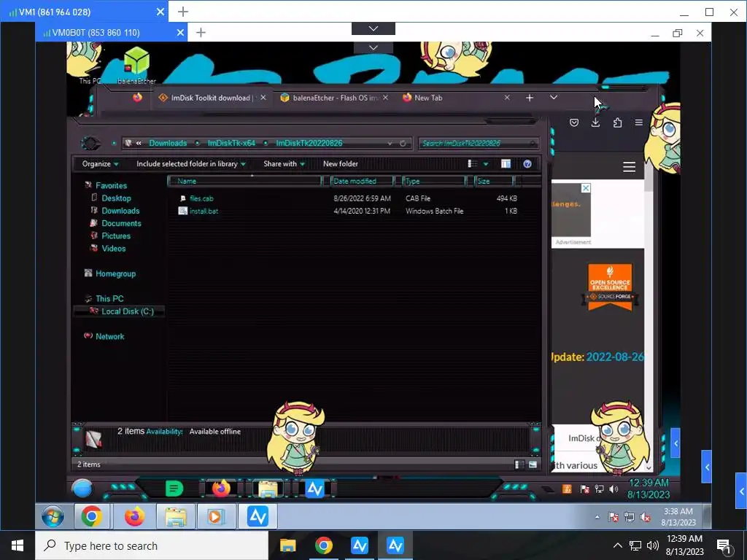Click Downloads in the Explorer address path

(168, 143)
